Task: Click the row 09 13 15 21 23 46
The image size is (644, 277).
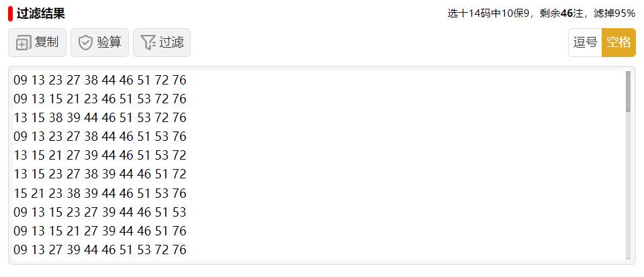Action: tap(100, 99)
